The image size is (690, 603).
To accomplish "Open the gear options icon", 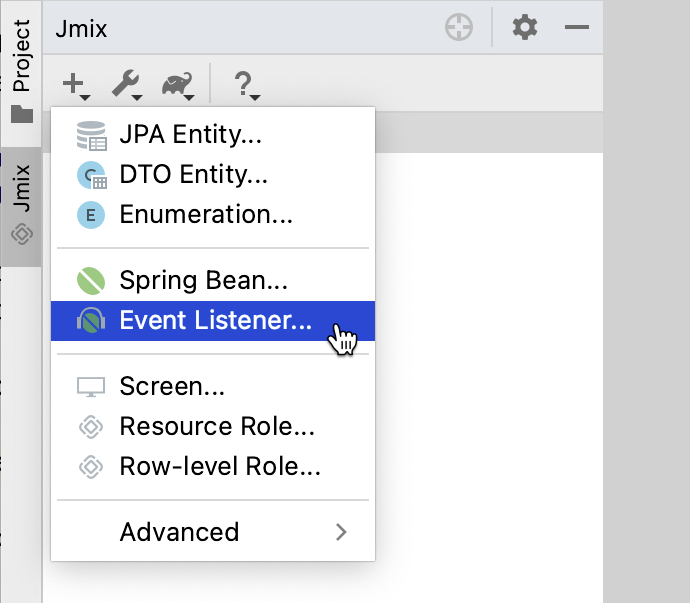I will tap(524, 28).
